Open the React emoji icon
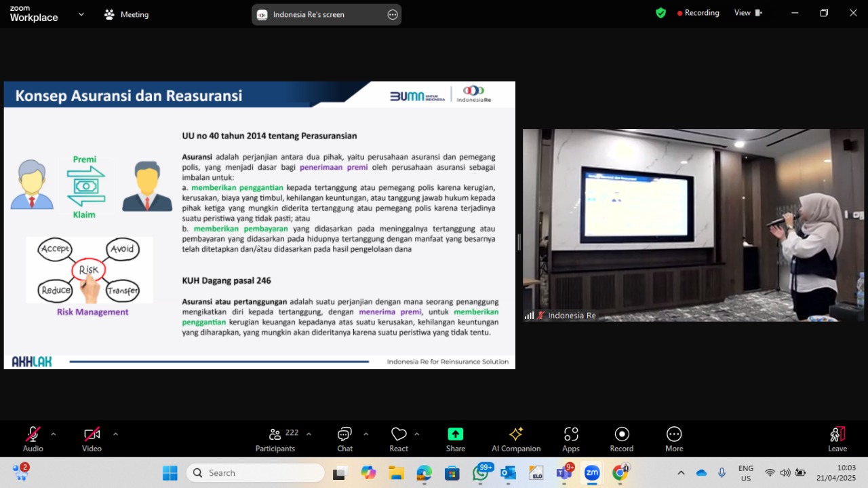Viewport: 868px width, 488px height. click(x=399, y=434)
